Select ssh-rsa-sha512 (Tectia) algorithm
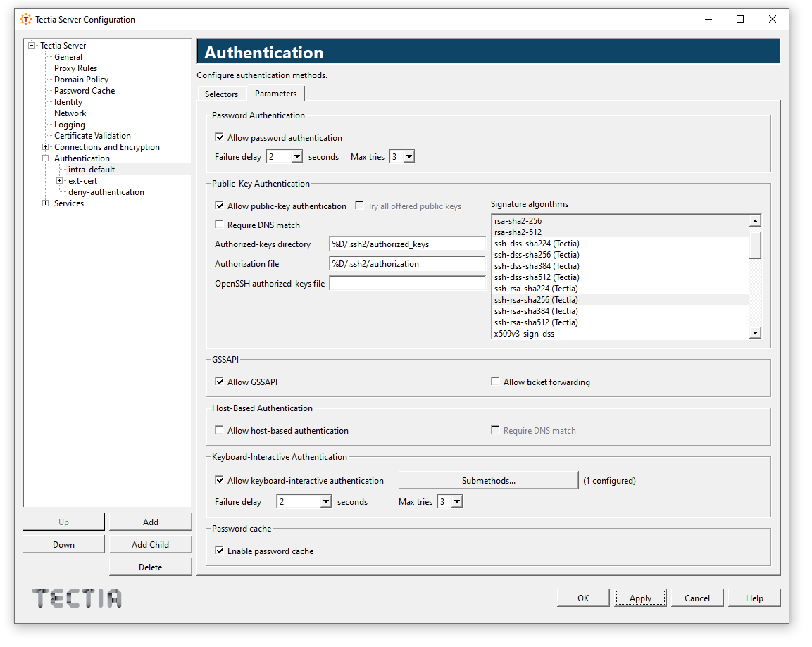This screenshot has width=812, height=647. click(621, 322)
